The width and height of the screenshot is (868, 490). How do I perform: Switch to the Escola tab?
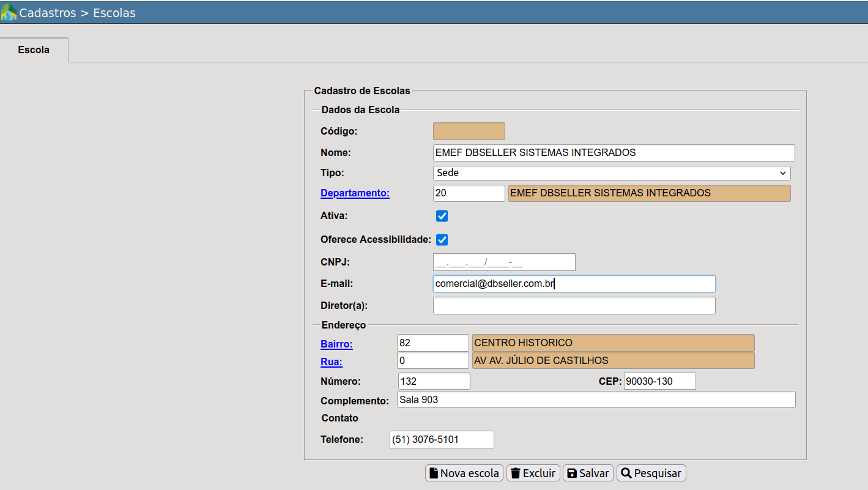click(x=34, y=50)
